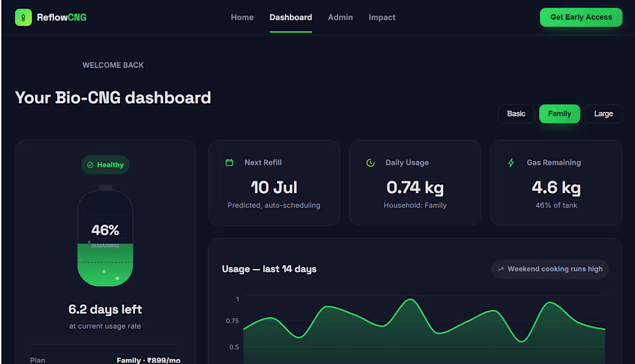Select the Basic household plan option
The image size is (635, 364).
point(516,114)
